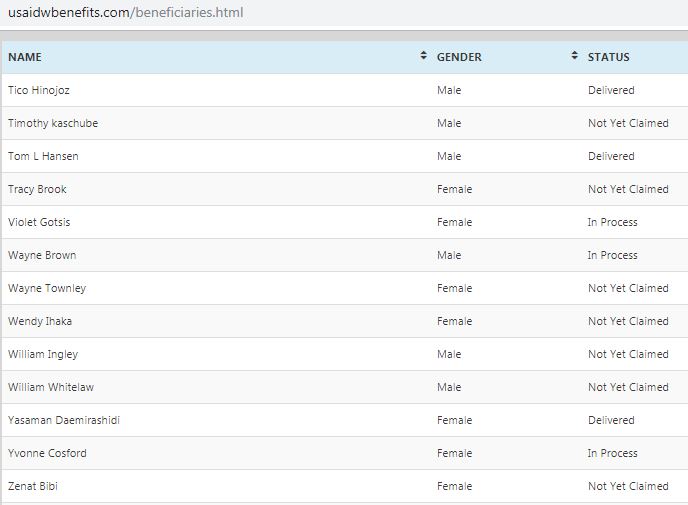Click the name Yasaman Daemirashidi

pyautogui.click(x=64, y=420)
